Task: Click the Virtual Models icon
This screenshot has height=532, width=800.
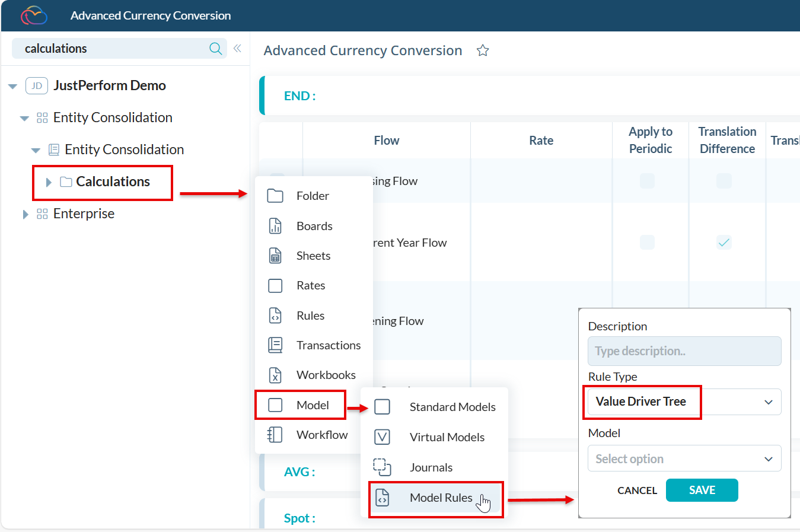Action: [383, 437]
